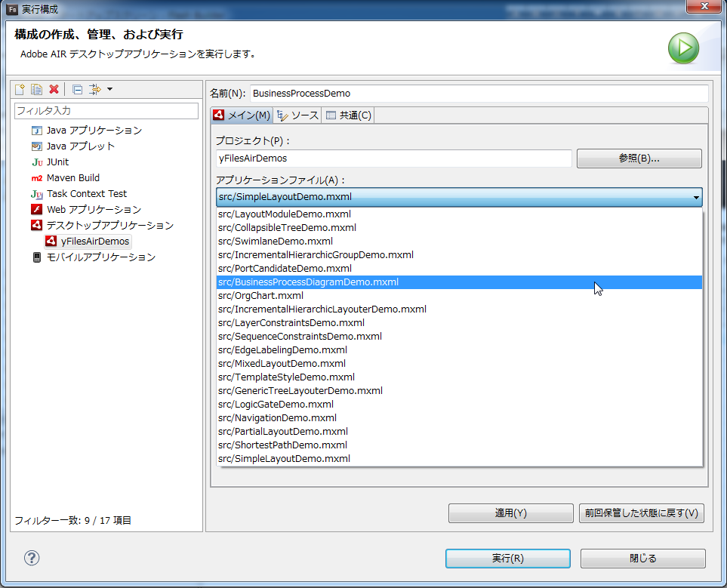Viewport: 727px width, 588px height.
Task: Select Task Context Test in the tree
Action: 79,193
